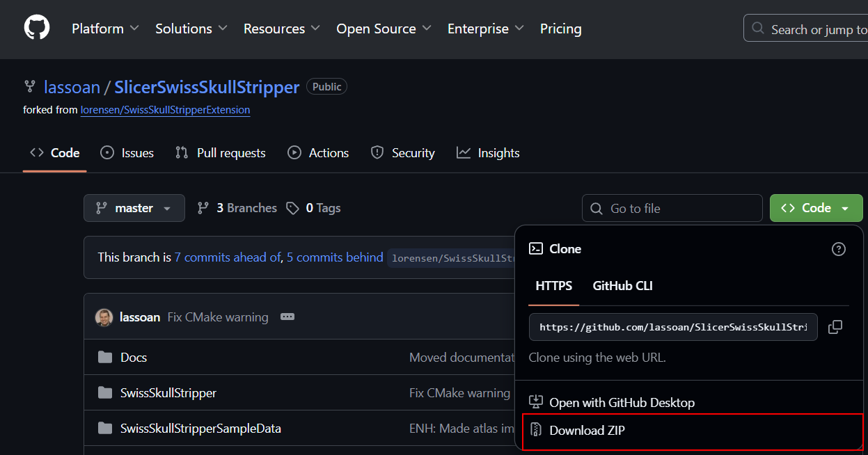Click the Docs folder icon

tap(105, 358)
